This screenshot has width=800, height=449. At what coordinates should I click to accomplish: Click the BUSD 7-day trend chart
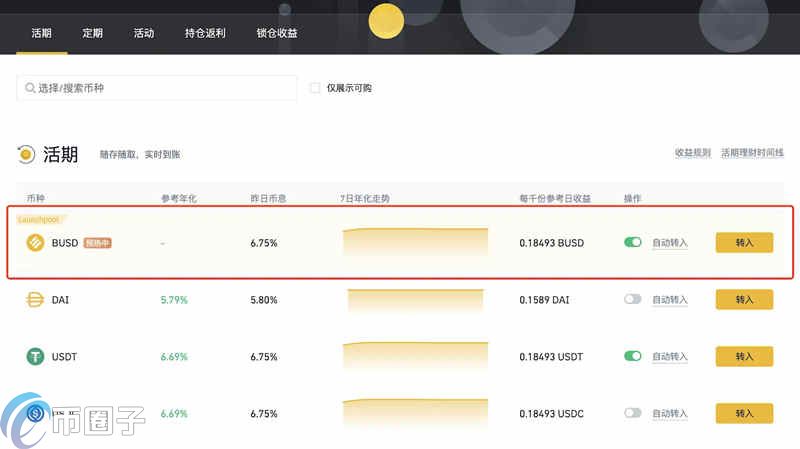click(415, 242)
